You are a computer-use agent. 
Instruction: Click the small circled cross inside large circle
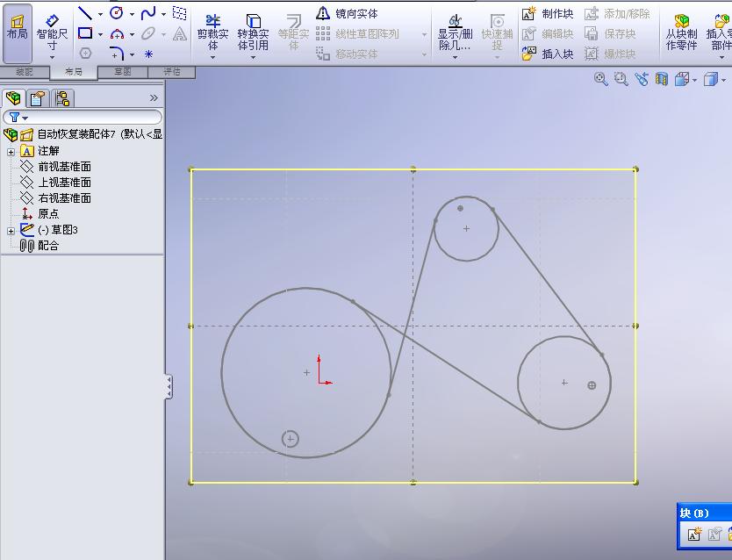[x=291, y=439]
